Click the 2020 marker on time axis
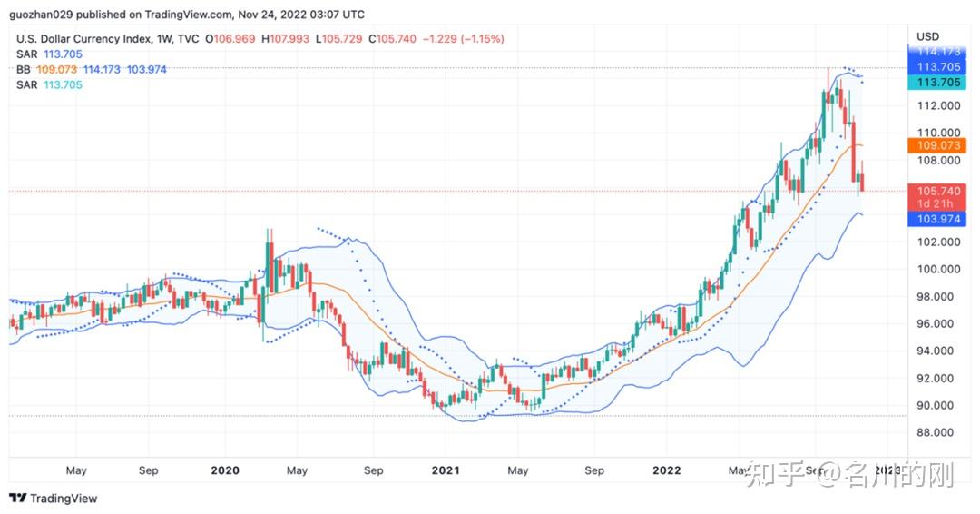The image size is (980, 514). [225, 470]
